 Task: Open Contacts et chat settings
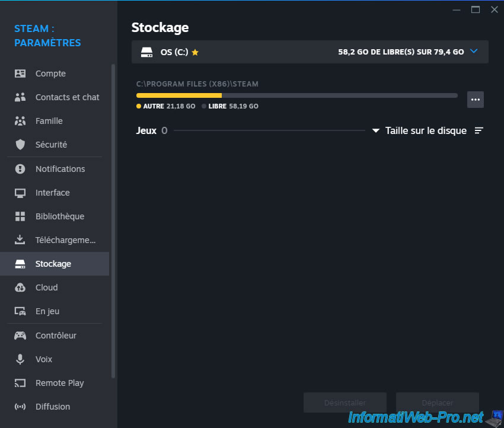pyautogui.click(x=55, y=97)
